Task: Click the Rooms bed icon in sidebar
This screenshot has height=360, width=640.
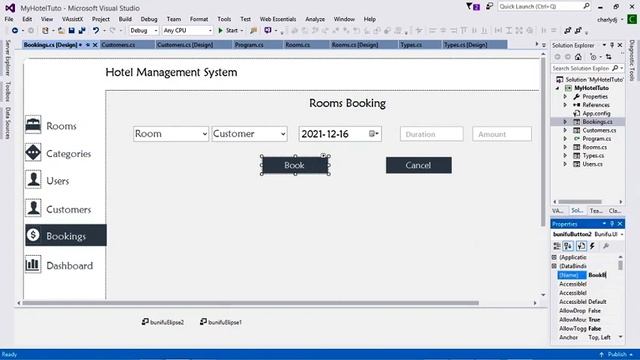Action: pyautogui.click(x=33, y=125)
